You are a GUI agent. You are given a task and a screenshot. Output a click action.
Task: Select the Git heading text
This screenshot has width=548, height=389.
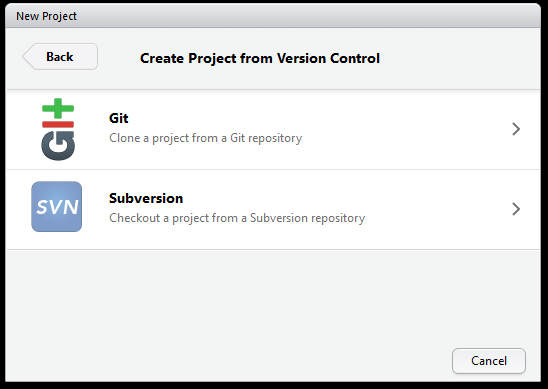(x=118, y=118)
